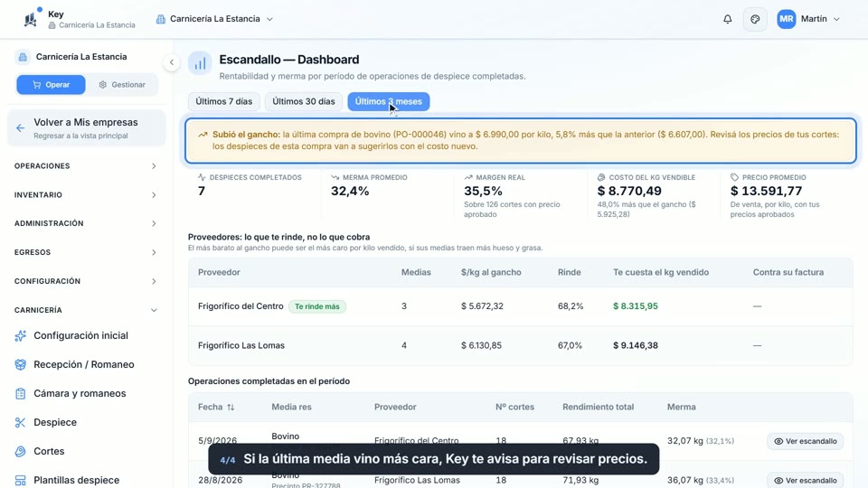This screenshot has height=488, width=868.
Task: Open Recepción / Romaneo in the sidebar
Action: (x=85, y=364)
